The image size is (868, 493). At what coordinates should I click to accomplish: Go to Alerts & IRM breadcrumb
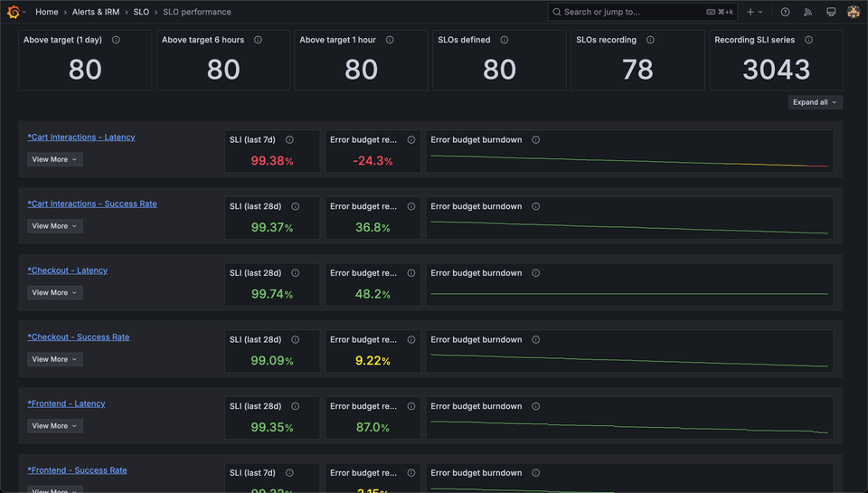click(96, 12)
